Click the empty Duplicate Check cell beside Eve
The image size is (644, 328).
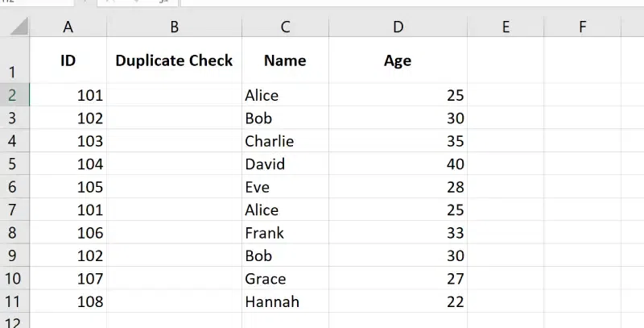(174, 187)
